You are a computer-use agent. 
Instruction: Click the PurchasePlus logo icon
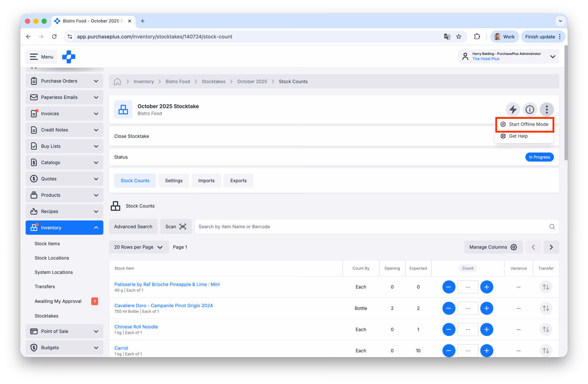69,57
